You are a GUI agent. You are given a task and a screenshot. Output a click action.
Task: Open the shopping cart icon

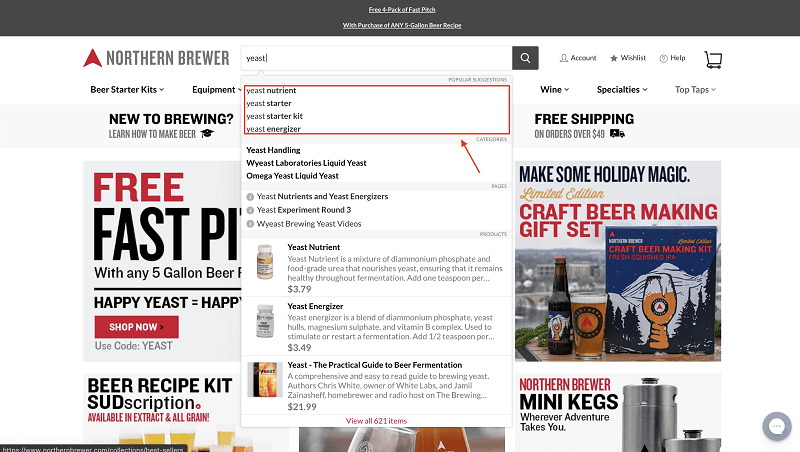(713, 59)
